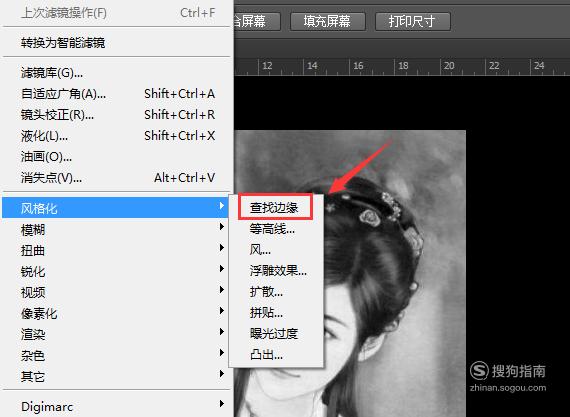The width and height of the screenshot is (570, 417).
Task: Open 滤镜库(G)... from the filter menu
Action: (116, 73)
